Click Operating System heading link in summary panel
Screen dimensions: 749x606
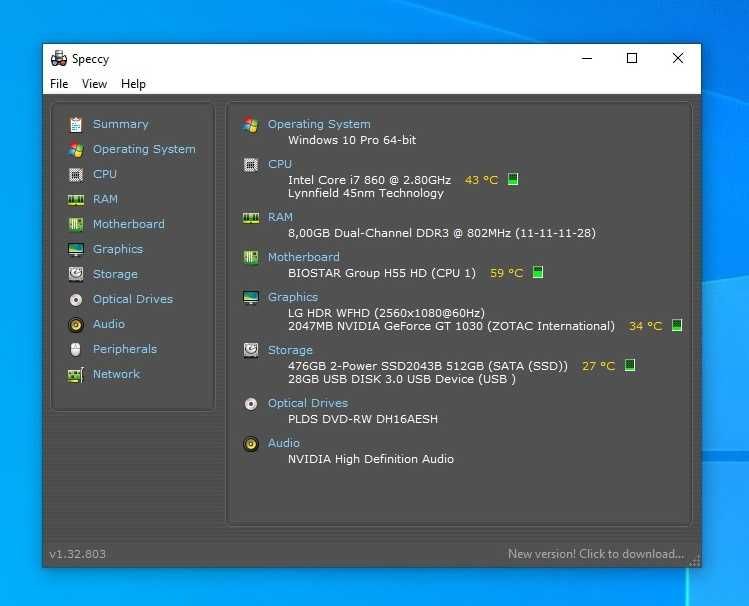(319, 124)
